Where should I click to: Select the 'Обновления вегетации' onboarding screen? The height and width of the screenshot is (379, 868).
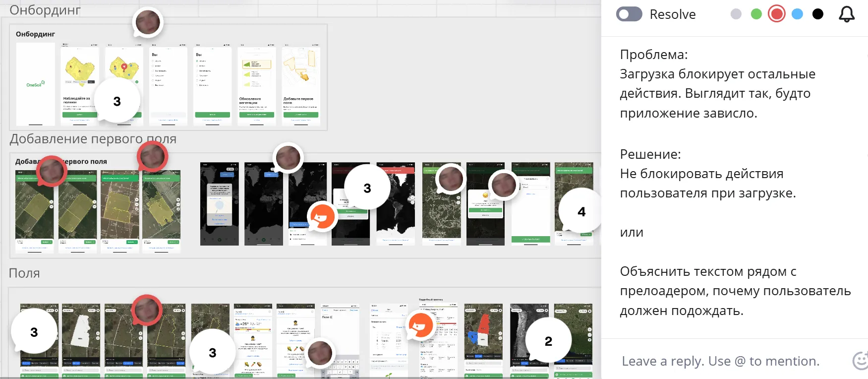257,84
